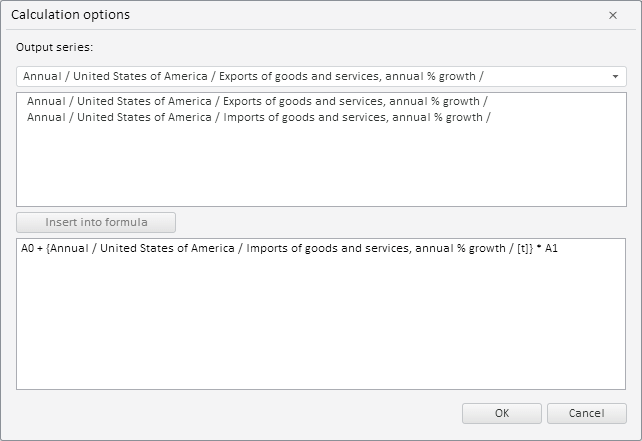This screenshot has width=642, height=441.
Task: Click the closing curly brace in formula
Action: pyautogui.click(x=529, y=249)
